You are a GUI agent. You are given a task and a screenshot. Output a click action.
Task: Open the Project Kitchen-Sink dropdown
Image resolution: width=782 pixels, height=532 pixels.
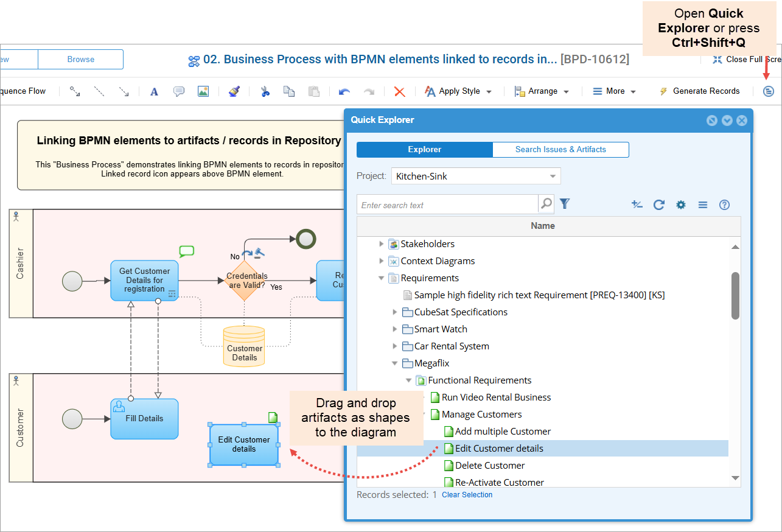476,177
